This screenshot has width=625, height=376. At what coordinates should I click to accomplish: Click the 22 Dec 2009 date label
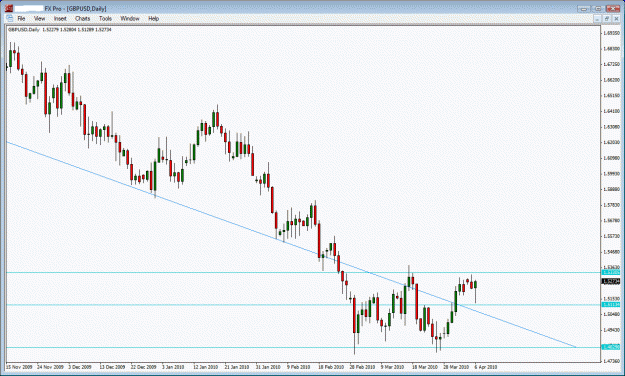pyautogui.click(x=143, y=367)
